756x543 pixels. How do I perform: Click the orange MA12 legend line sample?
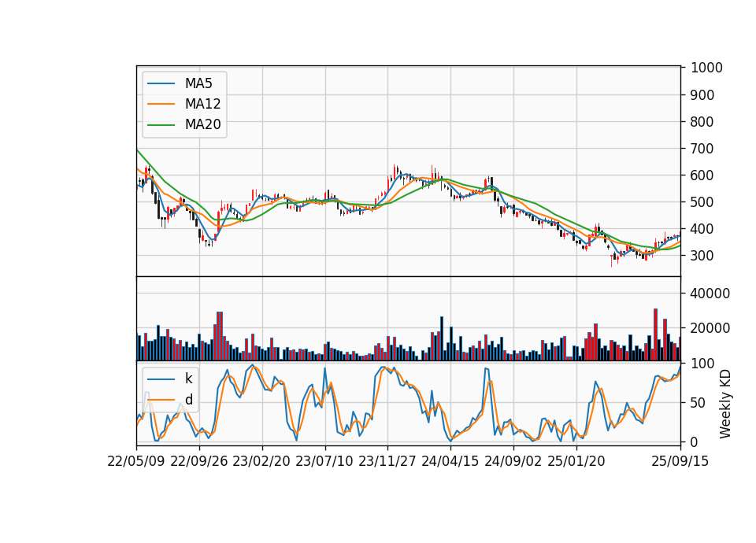tap(161, 104)
